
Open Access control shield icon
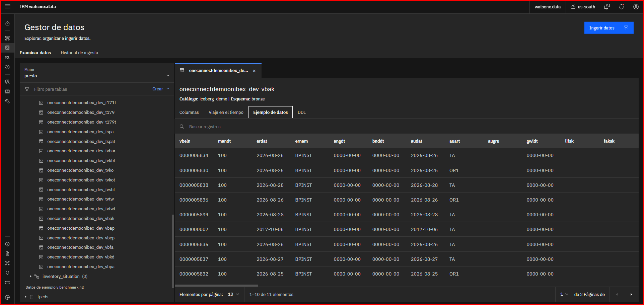[7, 82]
